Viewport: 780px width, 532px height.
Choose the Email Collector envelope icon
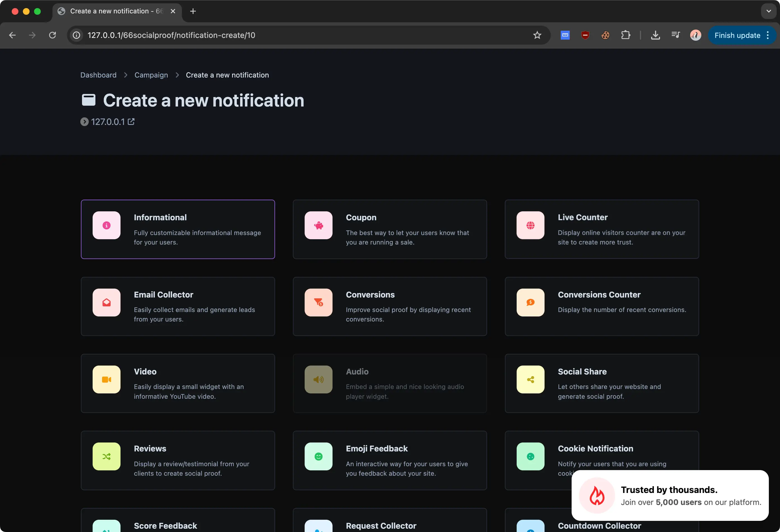(106, 303)
